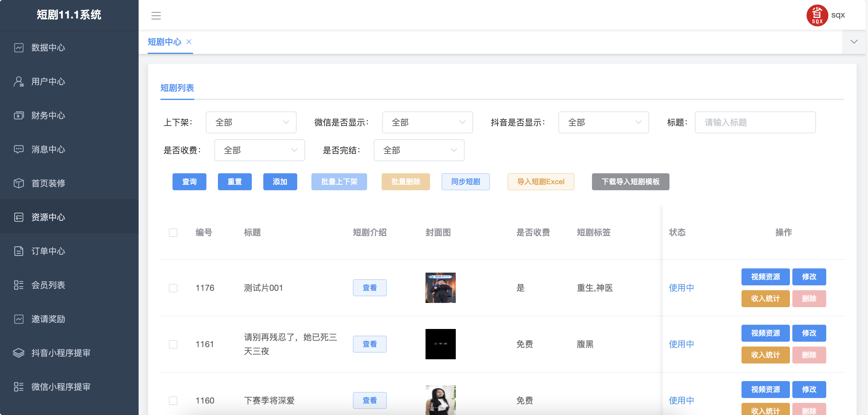The image size is (868, 415).
Task: Click 查看 introduction for item 1161
Action: tap(370, 344)
